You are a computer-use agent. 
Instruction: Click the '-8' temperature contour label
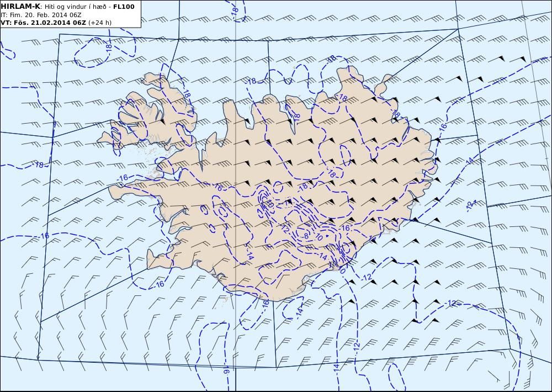click(305, 236)
